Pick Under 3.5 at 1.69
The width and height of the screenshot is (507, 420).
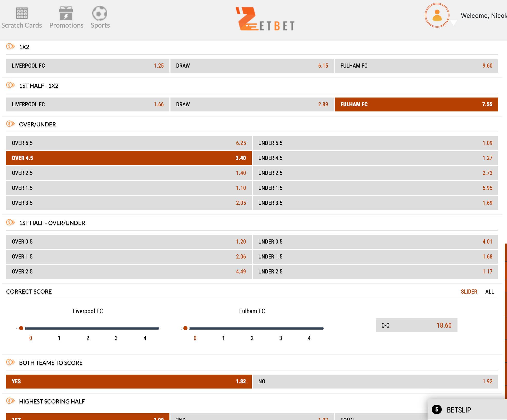tap(375, 203)
